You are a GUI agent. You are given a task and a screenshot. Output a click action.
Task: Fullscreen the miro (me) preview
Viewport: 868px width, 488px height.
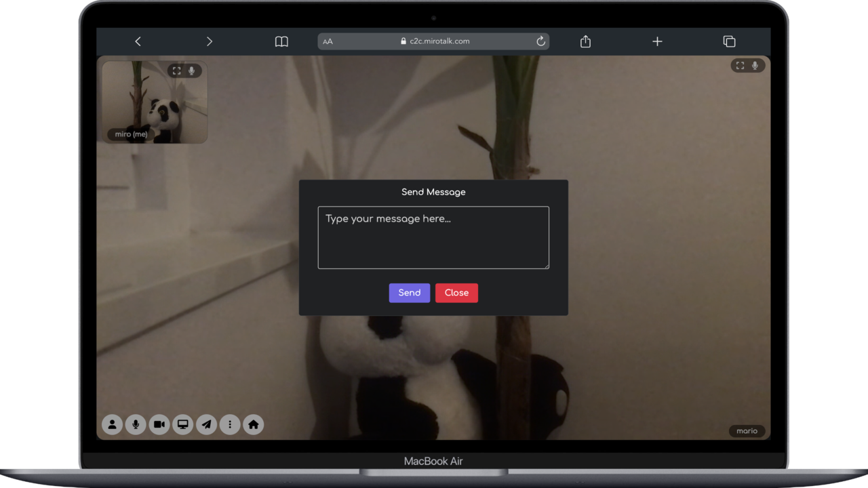click(176, 70)
